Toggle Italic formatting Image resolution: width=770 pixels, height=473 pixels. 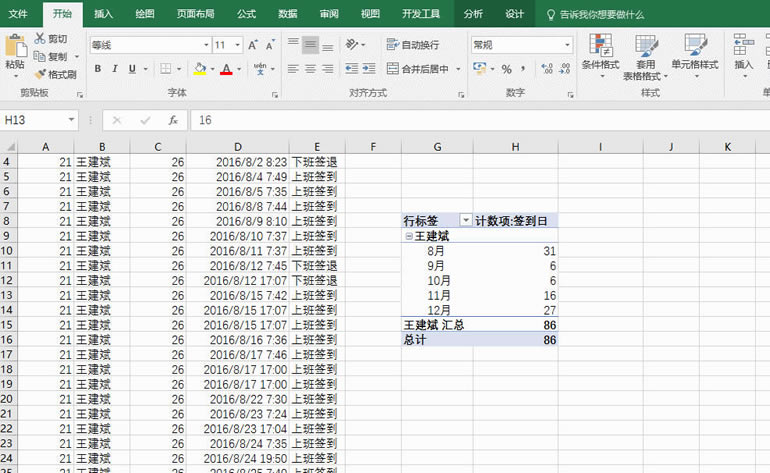114,69
